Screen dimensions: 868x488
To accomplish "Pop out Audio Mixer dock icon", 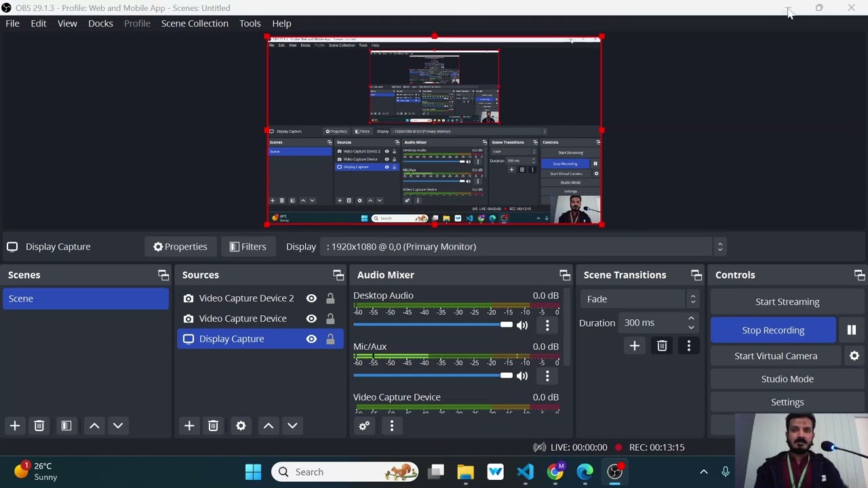I will click(565, 275).
